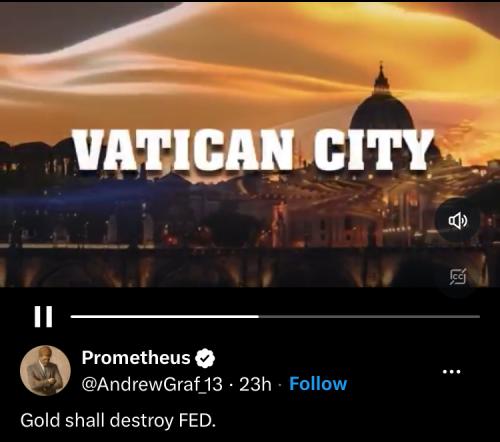Screen dimensions: 500x442
Task: Open the @AndrewGraf_13 handle link
Action: coord(152,384)
